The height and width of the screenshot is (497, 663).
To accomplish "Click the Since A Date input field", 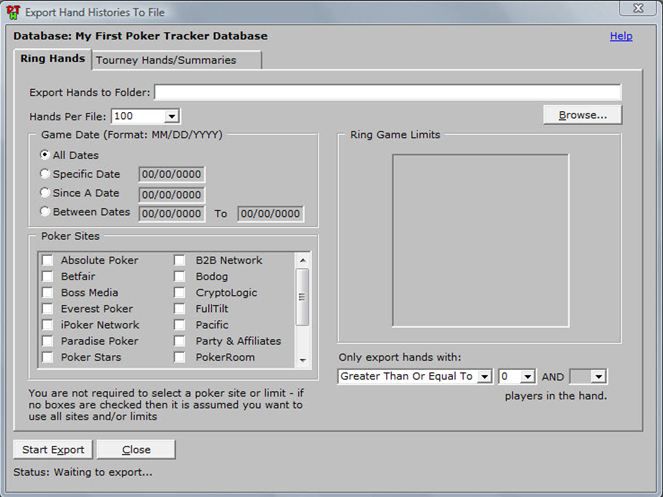I will [171, 195].
